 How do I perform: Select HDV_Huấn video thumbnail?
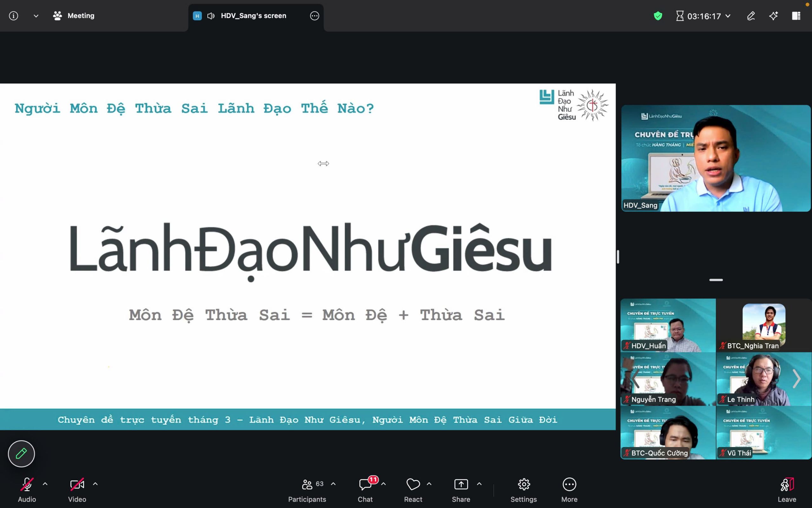668,325
